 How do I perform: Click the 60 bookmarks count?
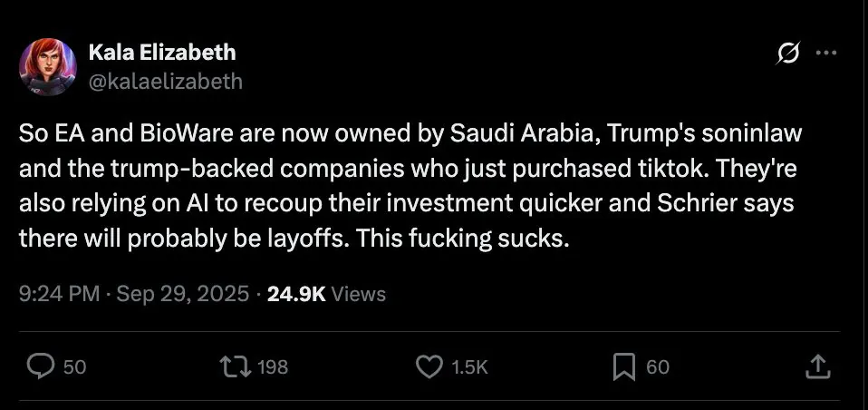coord(658,367)
